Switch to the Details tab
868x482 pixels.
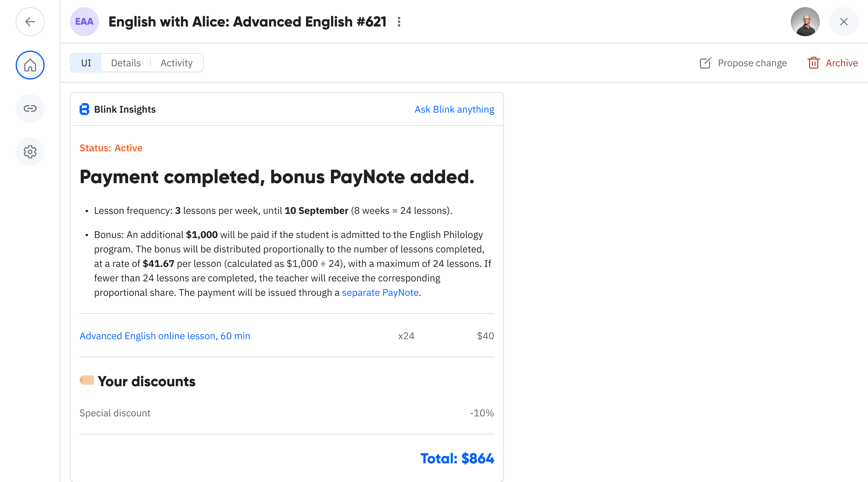126,63
